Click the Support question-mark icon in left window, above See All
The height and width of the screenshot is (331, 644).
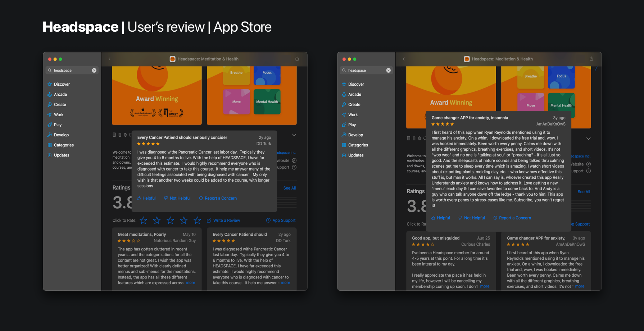[x=294, y=167]
